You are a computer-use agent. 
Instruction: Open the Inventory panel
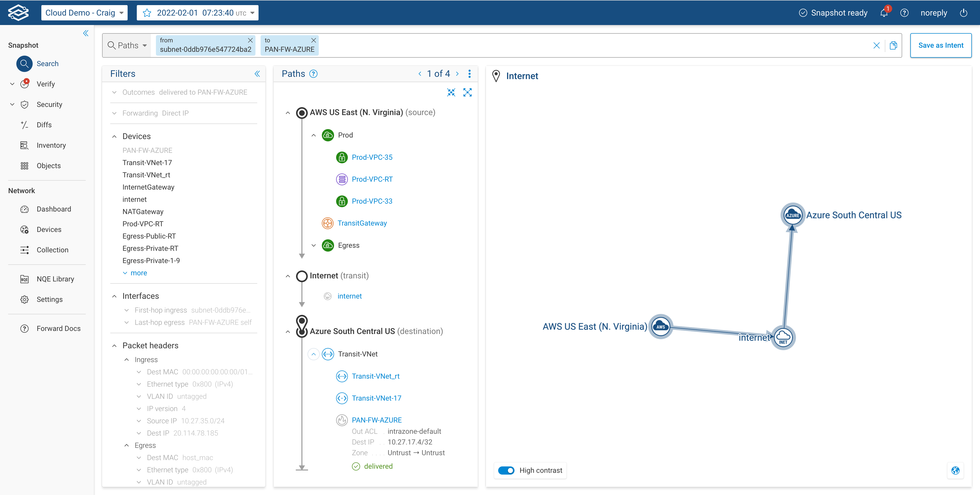[24, 145]
